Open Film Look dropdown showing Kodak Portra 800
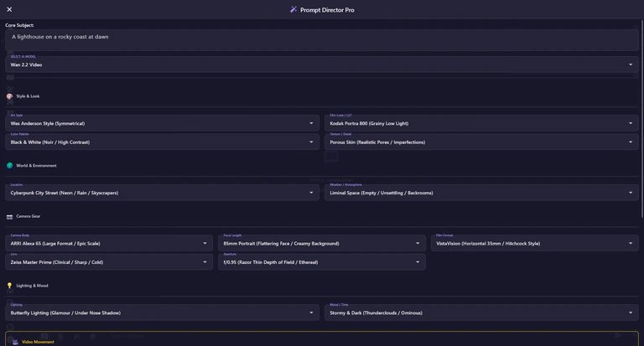Image resolution: width=644 pixels, height=346 pixels. click(x=481, y=123)
